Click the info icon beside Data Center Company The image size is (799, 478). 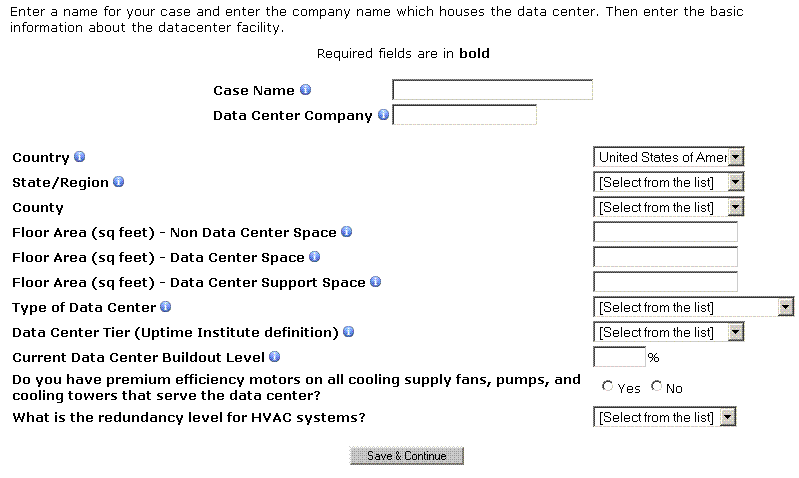[x=383, y=115]
